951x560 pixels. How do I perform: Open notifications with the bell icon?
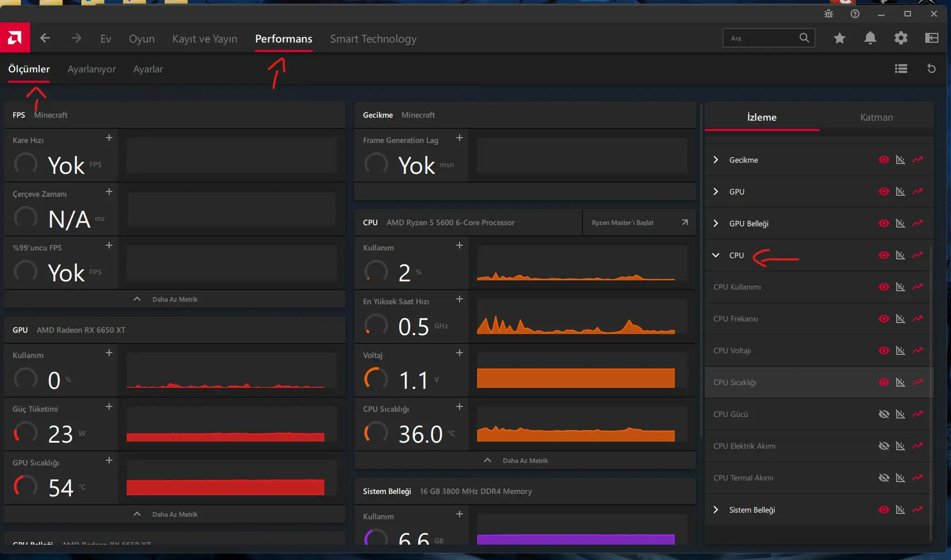(870, 38)
